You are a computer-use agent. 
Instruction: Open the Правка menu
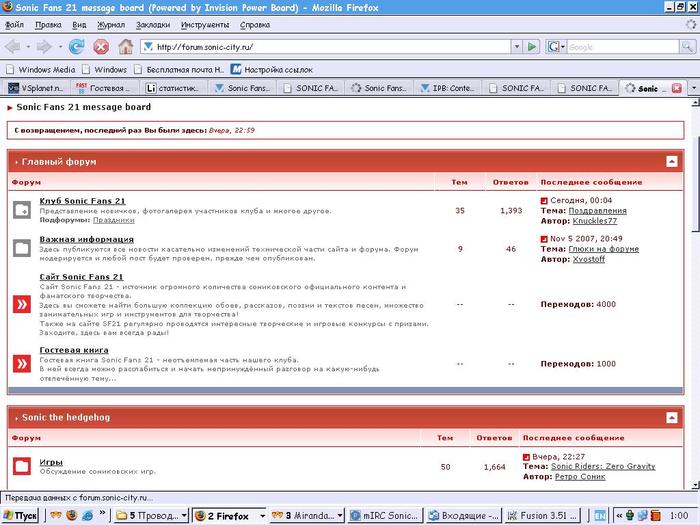coord(48,25)
